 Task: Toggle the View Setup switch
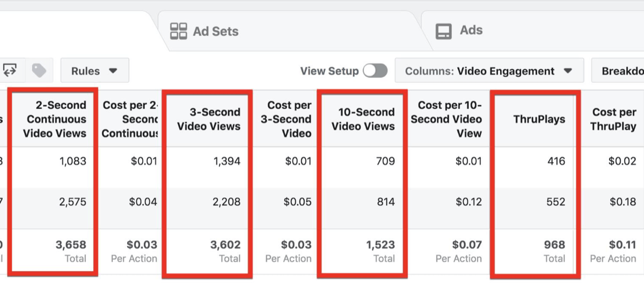375,71
